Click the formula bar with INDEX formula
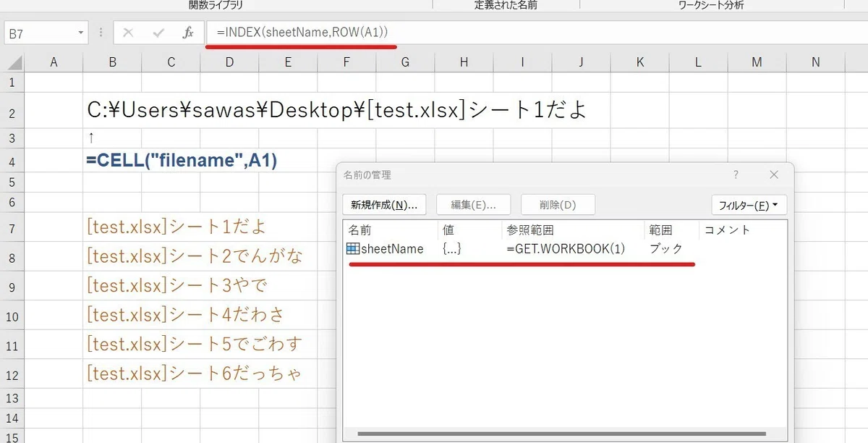This screenshot has height=443, width=868. [535, 33]
